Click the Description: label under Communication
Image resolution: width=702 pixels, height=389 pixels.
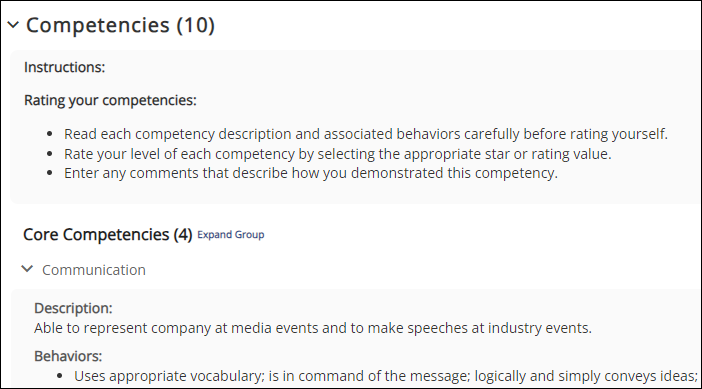pyautogui.click(x=73, y=308)
